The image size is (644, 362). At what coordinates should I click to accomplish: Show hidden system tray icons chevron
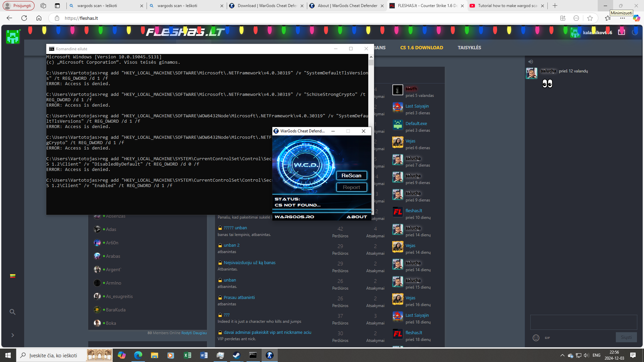tap(562, 355)
